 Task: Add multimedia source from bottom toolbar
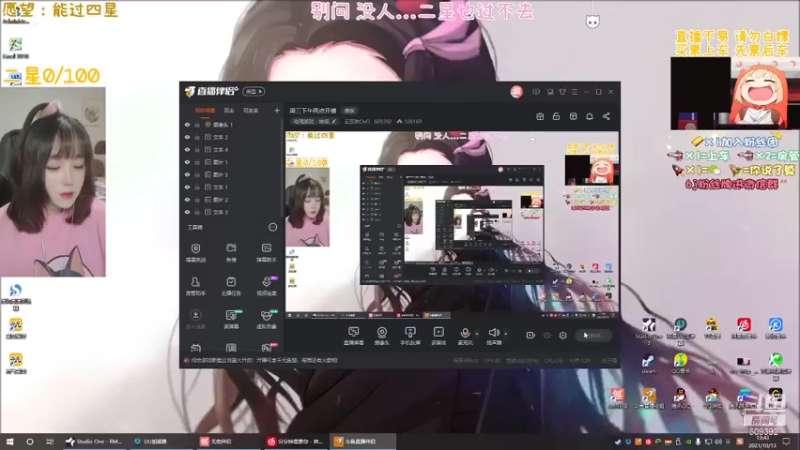tap(438, 336)
